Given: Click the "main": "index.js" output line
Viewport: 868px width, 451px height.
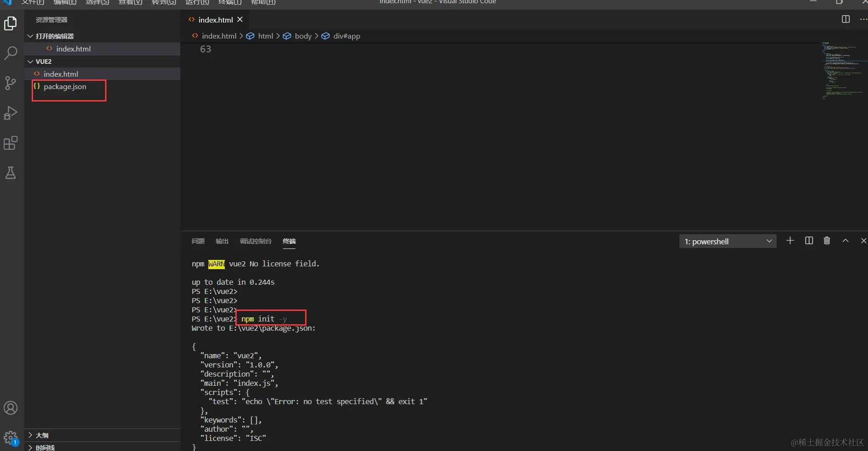Looking at the screenshot, I should [239, 383].
